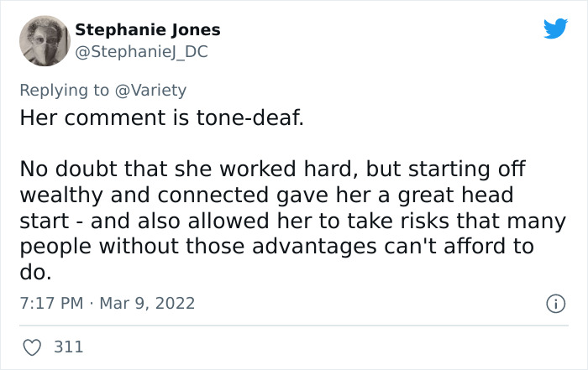
Task: Click the Stephanie Jones display name
Action: [x=148, y=29]
